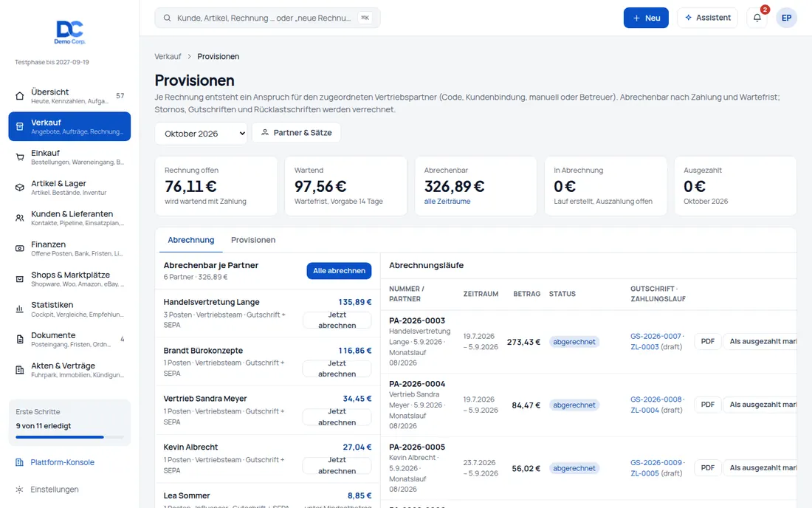The image size is (812, 508).
Task: Open the GS-2026-0009 link
Action: 656,462
